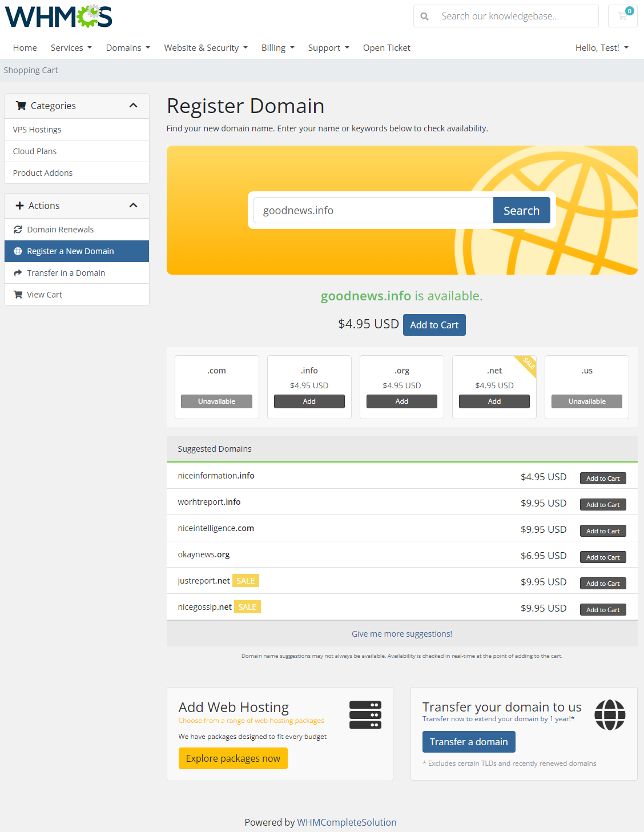The width and height of the screenshot is (644, 832).
Task: Click the globe icon beside Register a New Domain
Action: [x=18, y=251]
